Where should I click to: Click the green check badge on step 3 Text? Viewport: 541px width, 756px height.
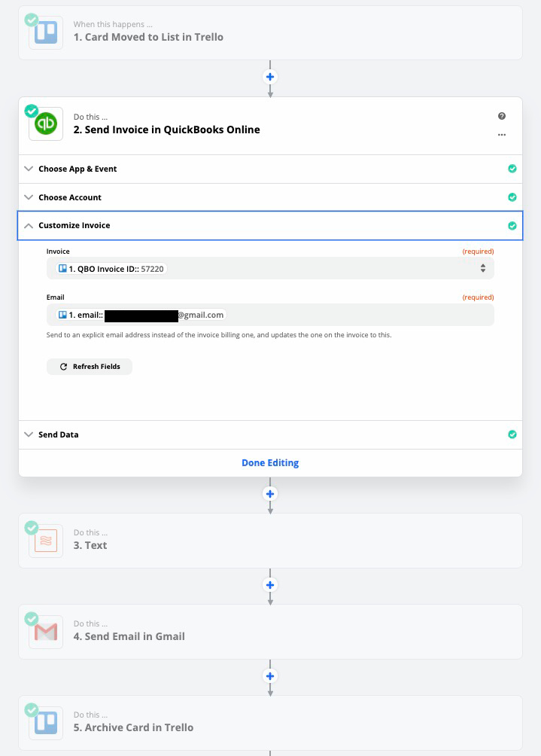point(32,527)
